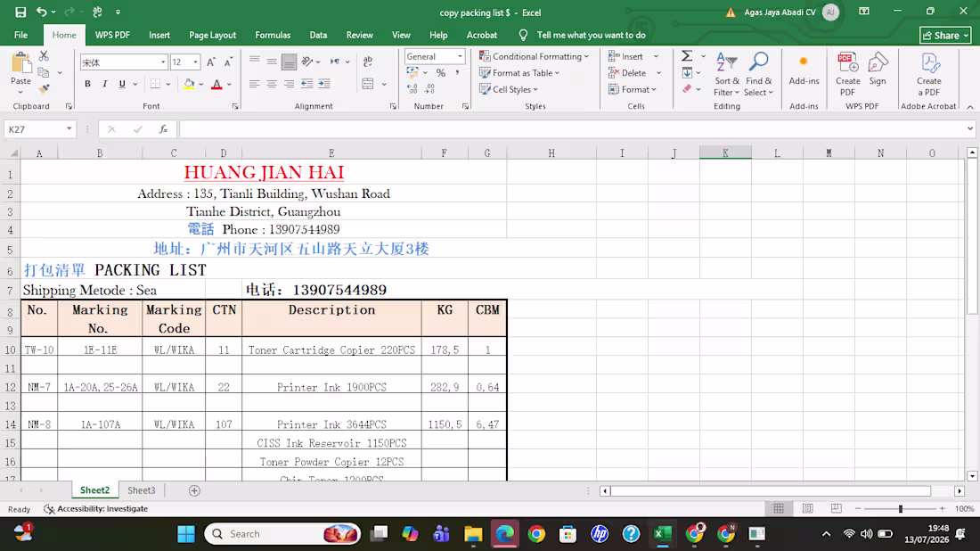This screenshot has height=551, width=980.
Task: Click the Cut scissors icon
Action: pyautogui.click(x=44, y=57)
